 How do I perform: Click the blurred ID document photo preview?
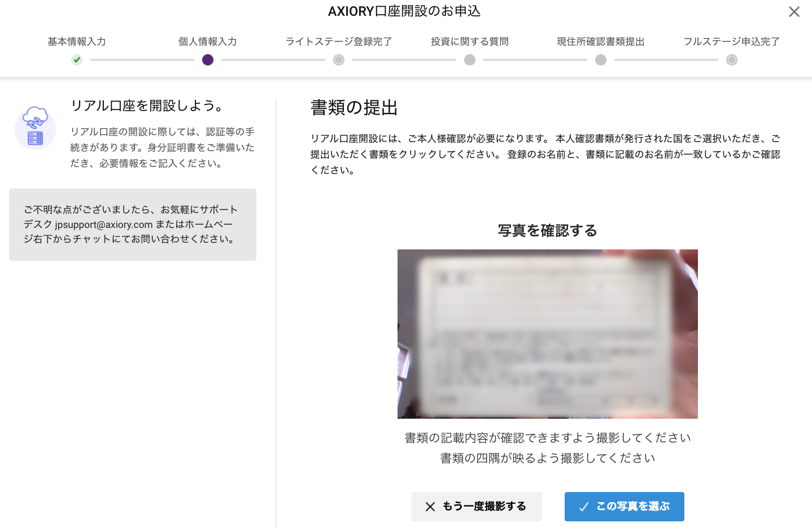548,334
